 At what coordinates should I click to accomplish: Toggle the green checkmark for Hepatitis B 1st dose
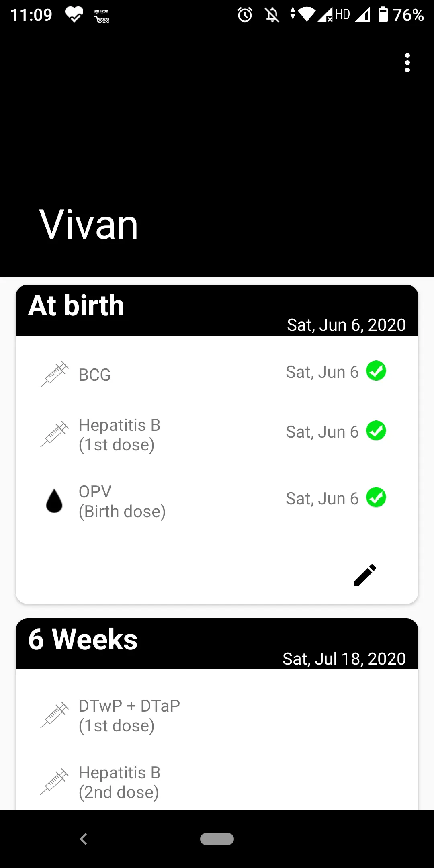[376, 431]
